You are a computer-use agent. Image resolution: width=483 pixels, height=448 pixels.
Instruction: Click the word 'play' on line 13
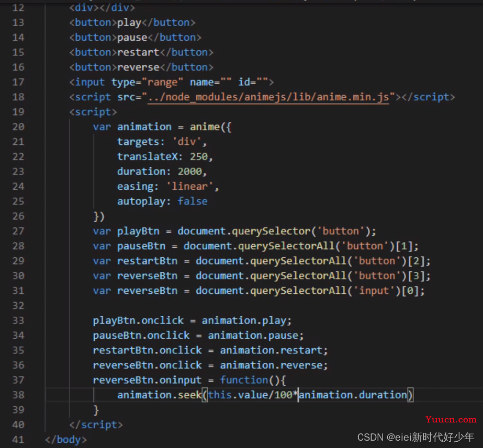tap(129, 23)
